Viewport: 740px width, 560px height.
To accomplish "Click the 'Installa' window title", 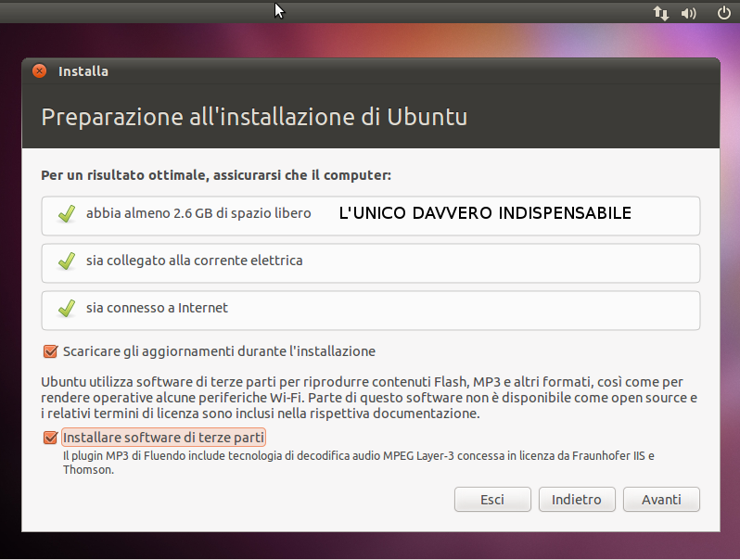I will tap(83, 71).
